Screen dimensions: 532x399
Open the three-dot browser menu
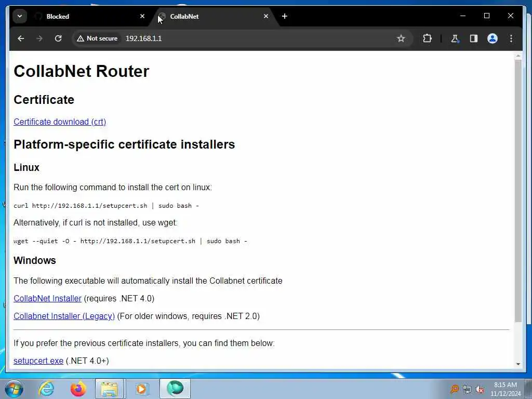(x=511, y=38)
